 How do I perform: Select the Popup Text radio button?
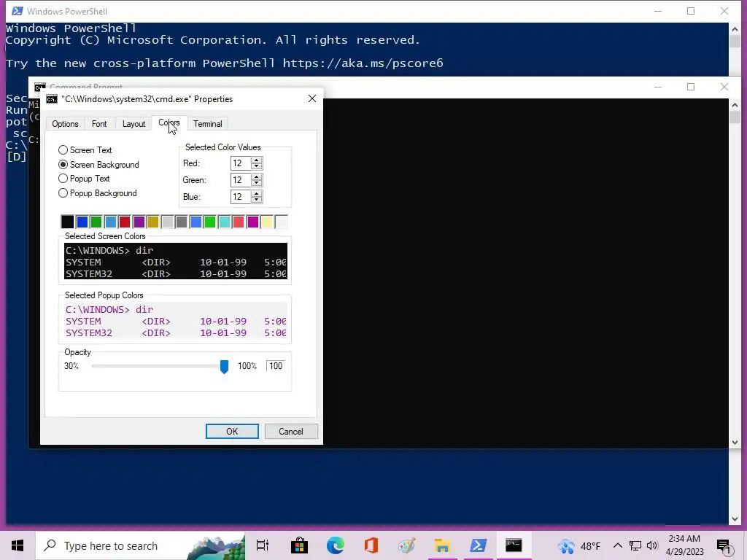63,179
